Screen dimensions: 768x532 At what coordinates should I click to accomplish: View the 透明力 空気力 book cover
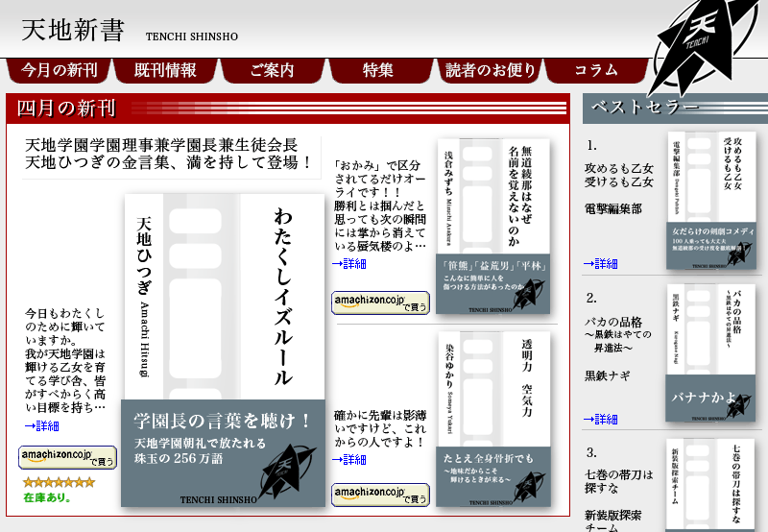(493, 419)
